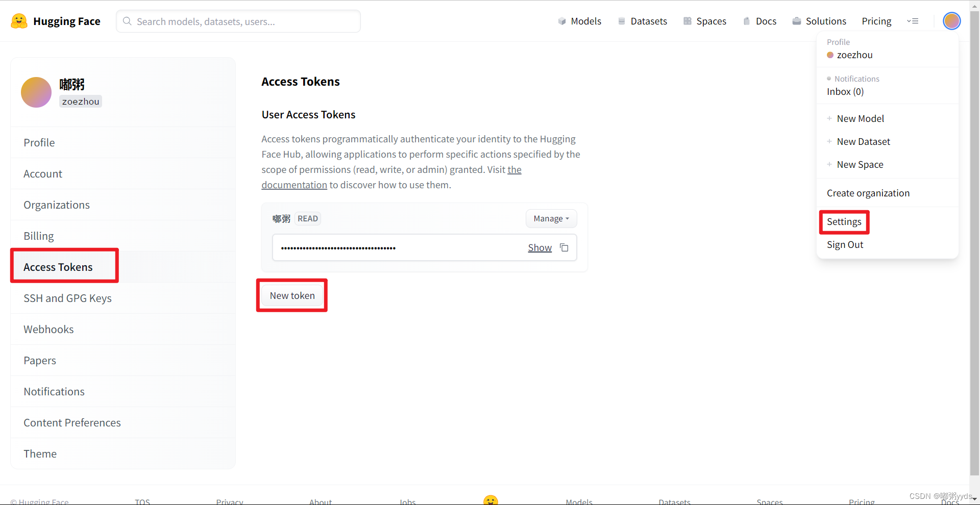
Task: Click inside the search models input field
Action: 238,21
